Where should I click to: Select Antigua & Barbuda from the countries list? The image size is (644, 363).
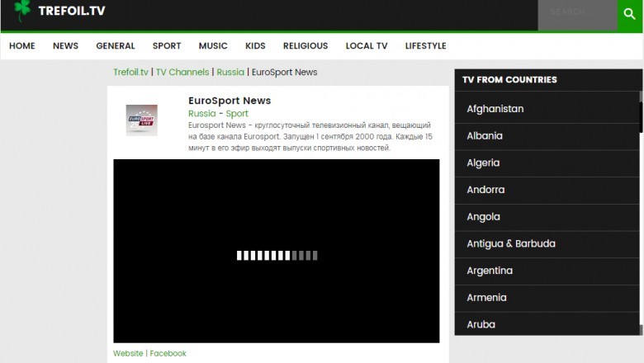(511, 243)
